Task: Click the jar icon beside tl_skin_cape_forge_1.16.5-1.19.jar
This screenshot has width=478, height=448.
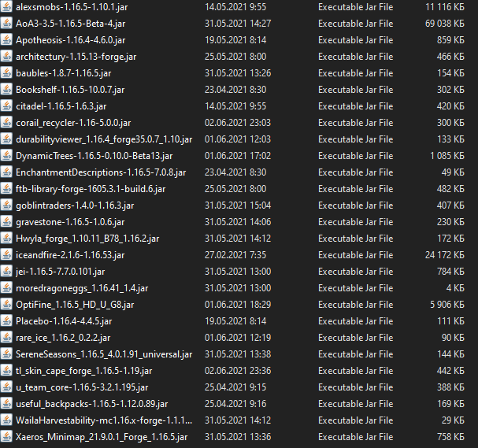Action: tap(6, 370)
